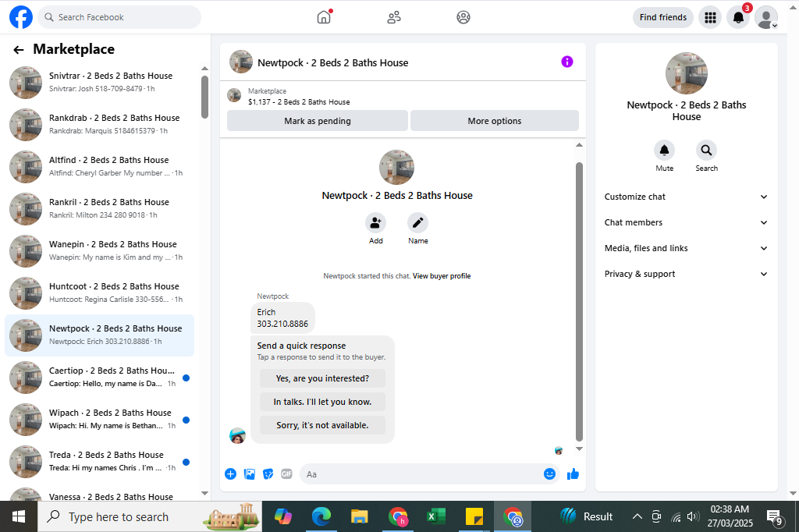Open the purple conversation information icon
This screenshot has height=532, width=799.
[x=567, y=62]
